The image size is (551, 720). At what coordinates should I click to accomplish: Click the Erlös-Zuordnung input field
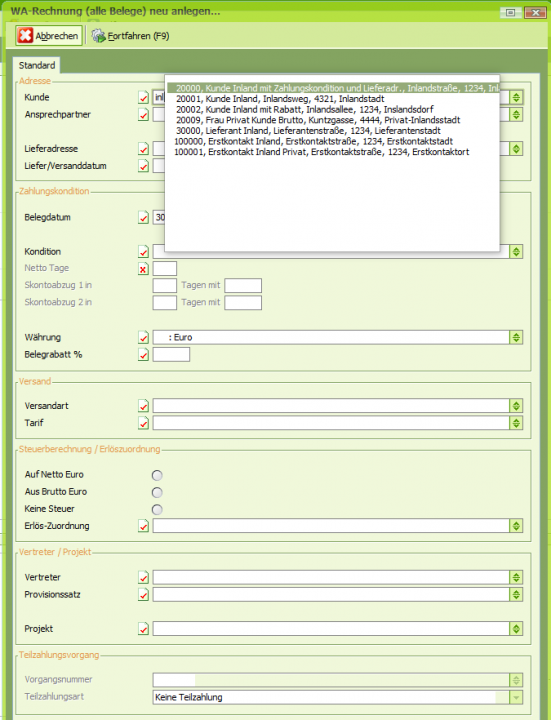point(331,526)
